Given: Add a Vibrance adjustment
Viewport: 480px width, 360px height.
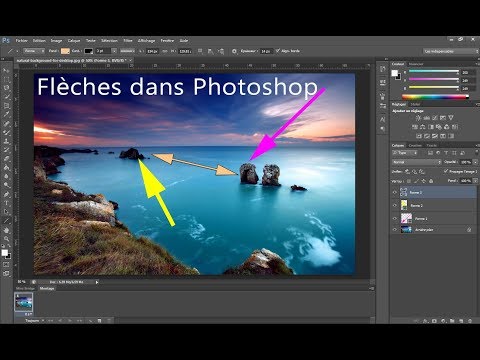Looking at the screenshot, I should (451, 118).
